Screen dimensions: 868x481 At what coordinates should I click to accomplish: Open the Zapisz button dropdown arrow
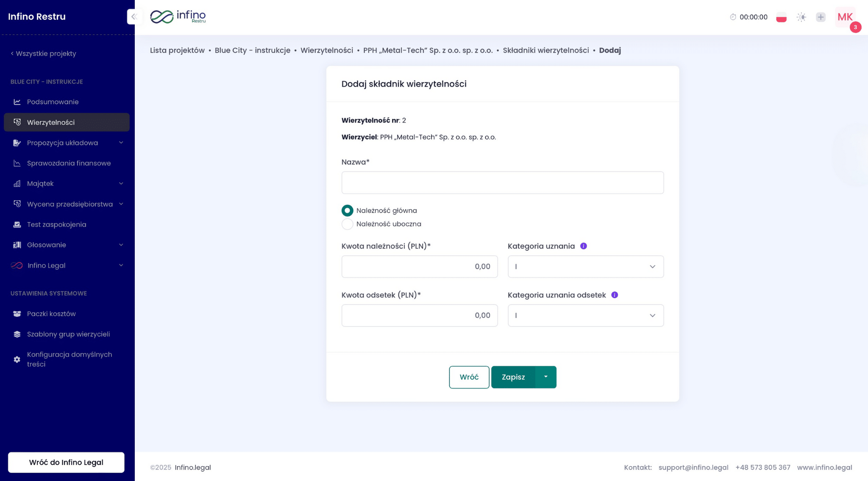pos(545,377)
